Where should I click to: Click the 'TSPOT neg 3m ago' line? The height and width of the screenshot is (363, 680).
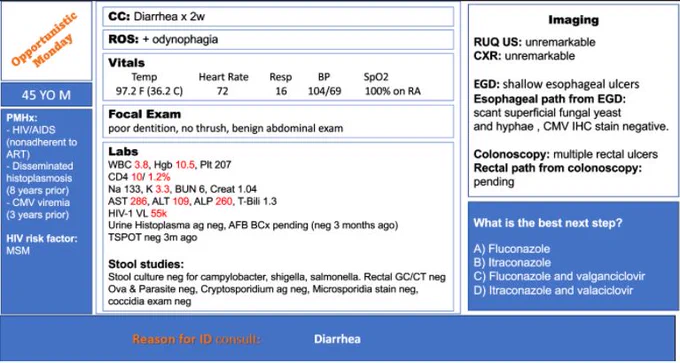[x=152, y=238]
